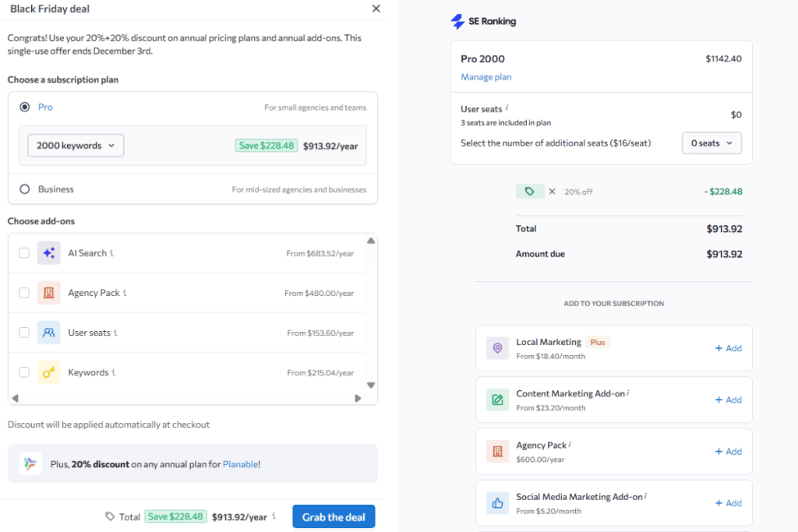Select the Pro plan radio button
Screen dimensions: 798x532
coord(25,107)
